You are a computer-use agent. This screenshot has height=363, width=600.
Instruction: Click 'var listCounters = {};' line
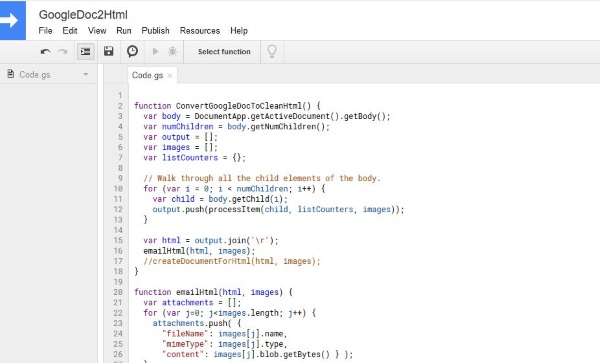click(194, 158)
